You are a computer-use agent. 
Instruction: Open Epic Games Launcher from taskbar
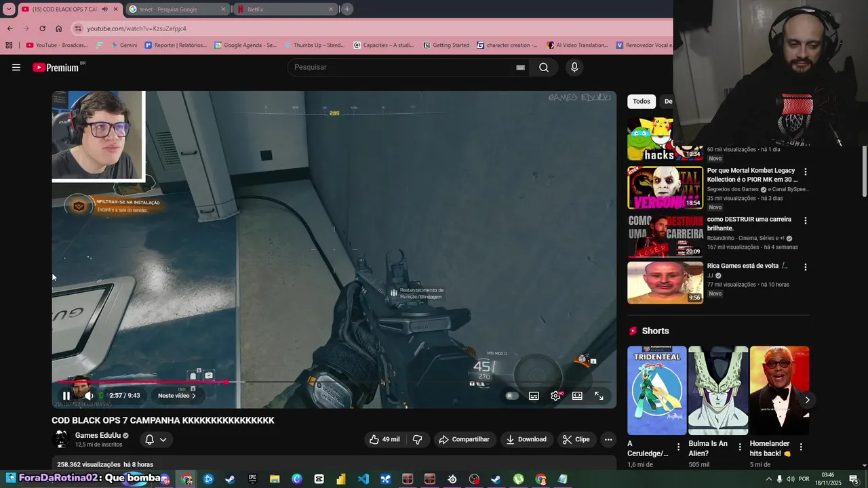tap(253, 479)
